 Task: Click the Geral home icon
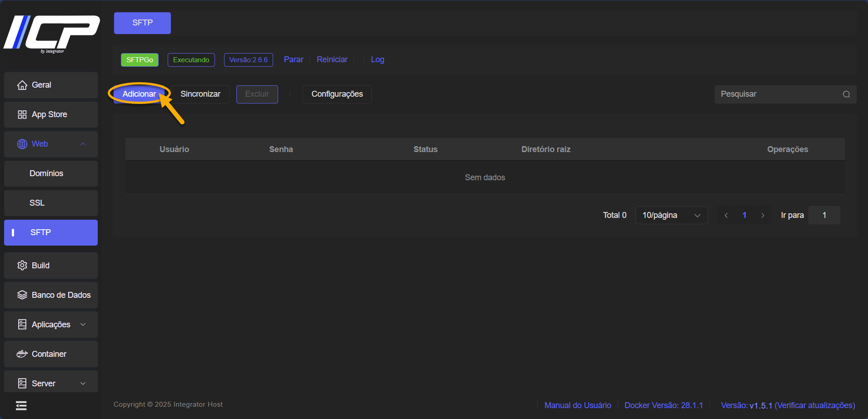22,85
